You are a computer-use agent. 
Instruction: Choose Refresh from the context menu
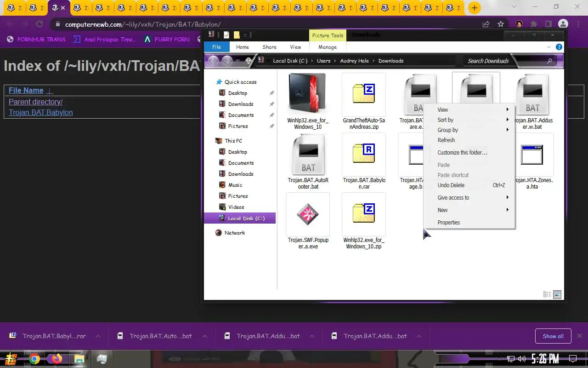[469, 140]
